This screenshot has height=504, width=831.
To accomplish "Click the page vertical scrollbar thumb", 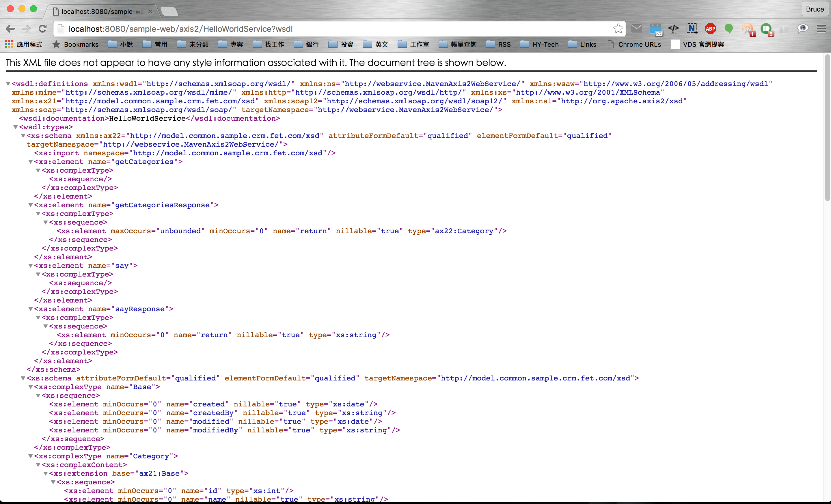I will pyautogui.click(x=827, y=127).
